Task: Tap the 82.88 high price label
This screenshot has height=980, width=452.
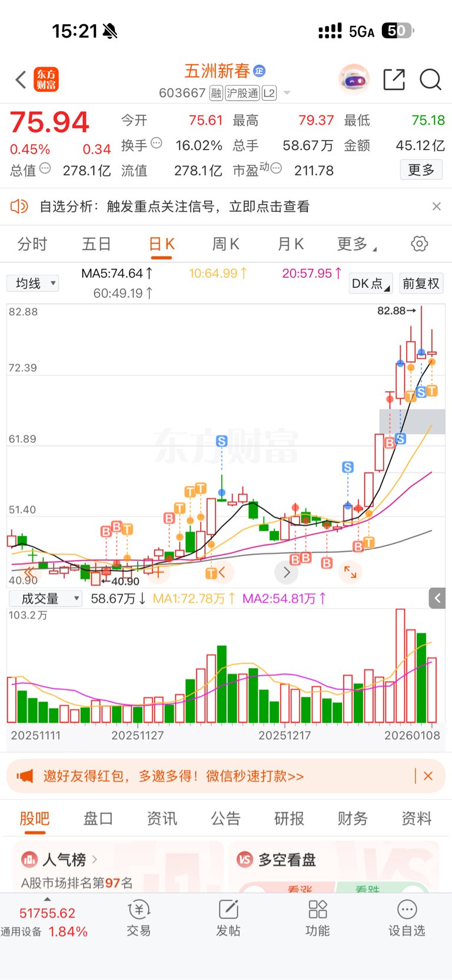Action: coord(396,311)
